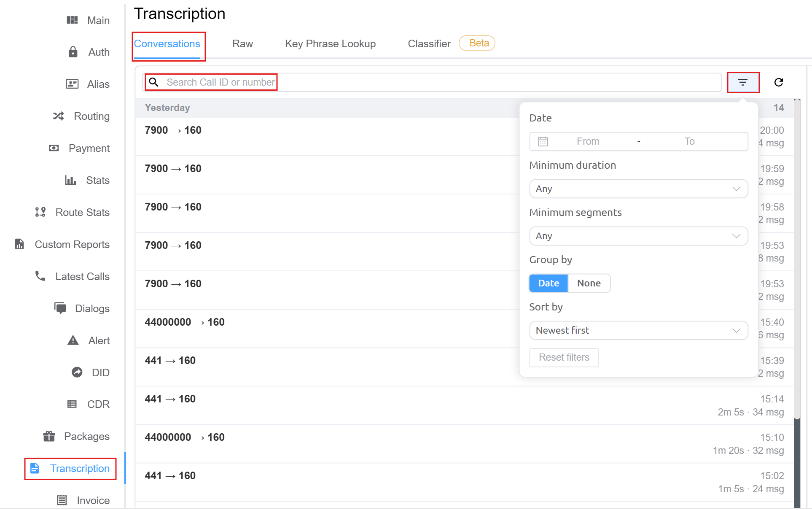Switch to the Conversations tab

(167, 44)
